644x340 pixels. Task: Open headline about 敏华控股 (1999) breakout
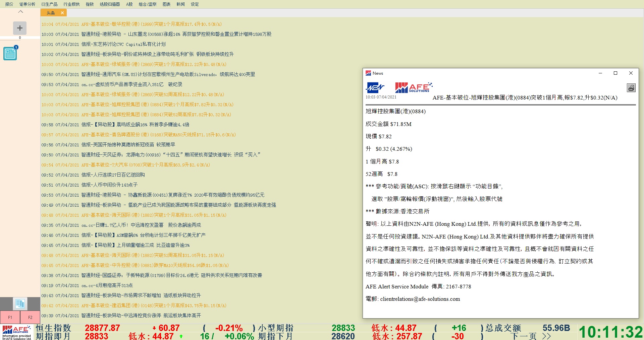[x=131, y=24]
